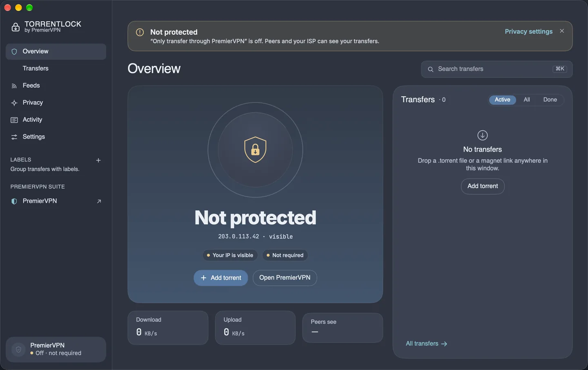Screen dimensions: 588x370
Task: Show the Activity page
Action: point(56,120)
